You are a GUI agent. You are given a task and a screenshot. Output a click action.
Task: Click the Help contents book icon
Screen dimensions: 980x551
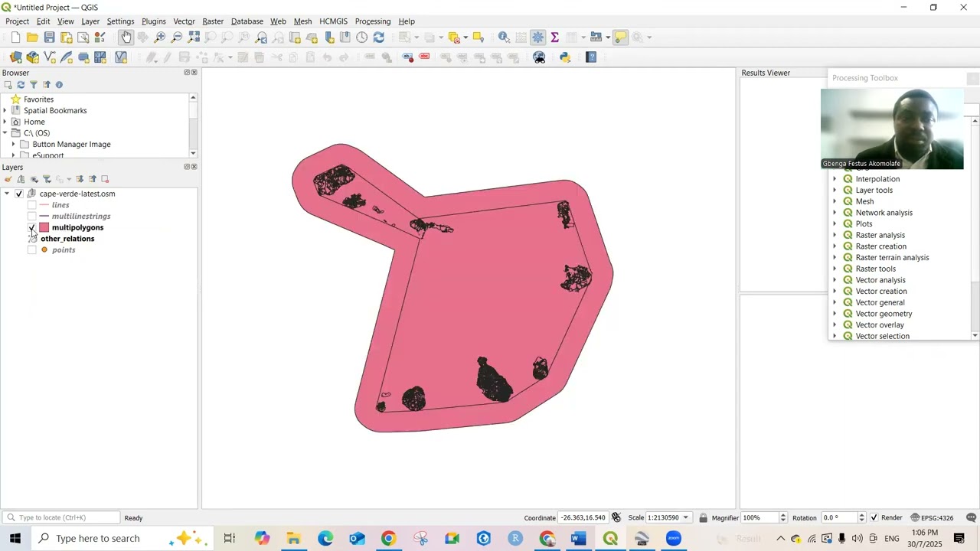click(591, 57)
